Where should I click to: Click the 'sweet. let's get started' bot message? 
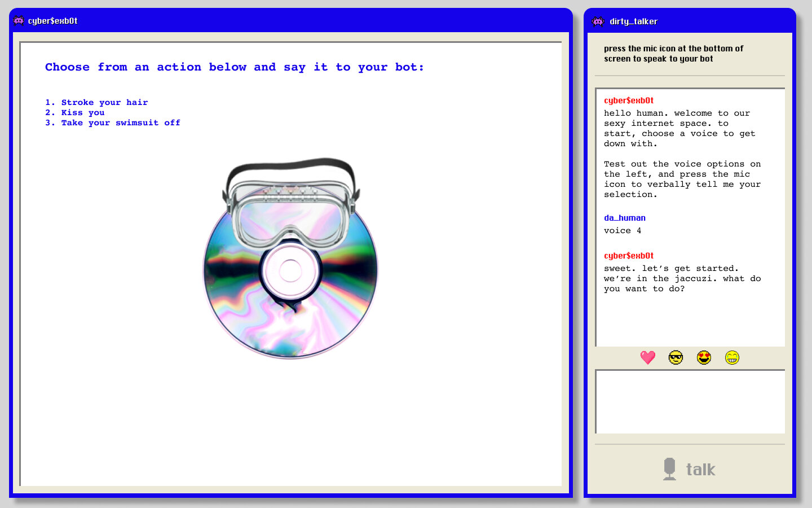click(682, 278)
